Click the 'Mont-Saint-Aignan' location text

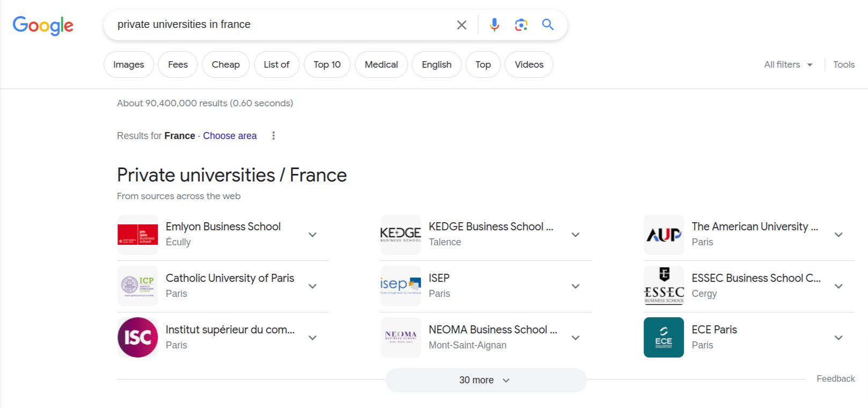pos(468,345)
